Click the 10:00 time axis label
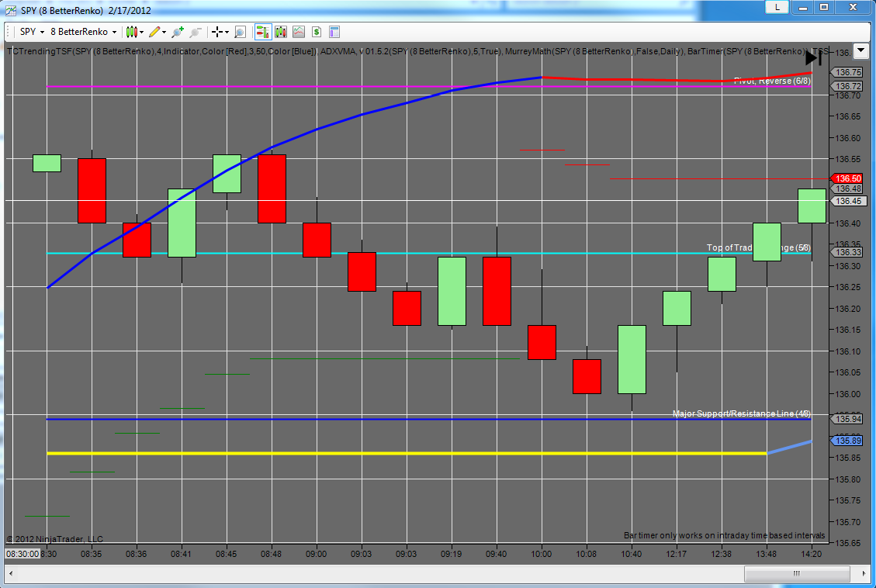876x588 pixels. pyautogui.click(x=541, y=554)
